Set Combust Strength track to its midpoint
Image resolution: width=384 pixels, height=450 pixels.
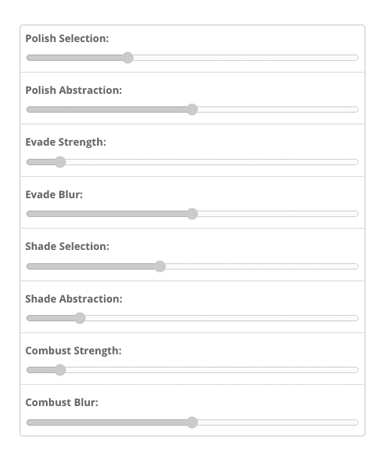click(192, 370)
